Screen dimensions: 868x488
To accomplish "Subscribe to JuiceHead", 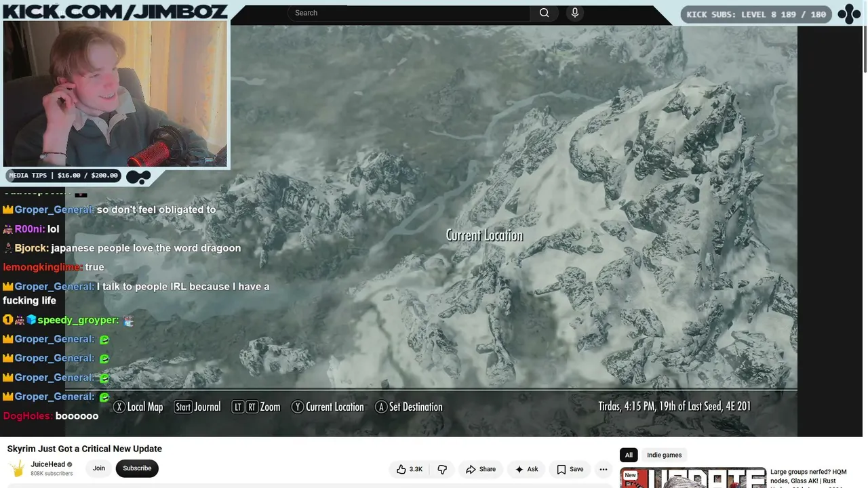I will [137, 468].
